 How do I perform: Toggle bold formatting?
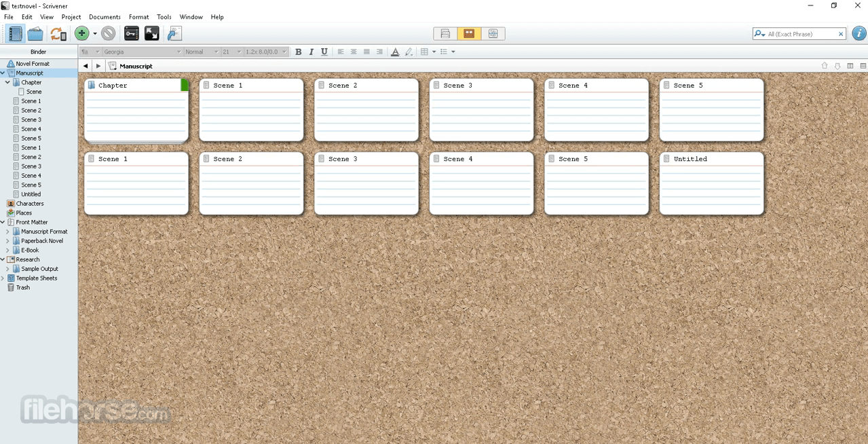[x=298, y=52]
